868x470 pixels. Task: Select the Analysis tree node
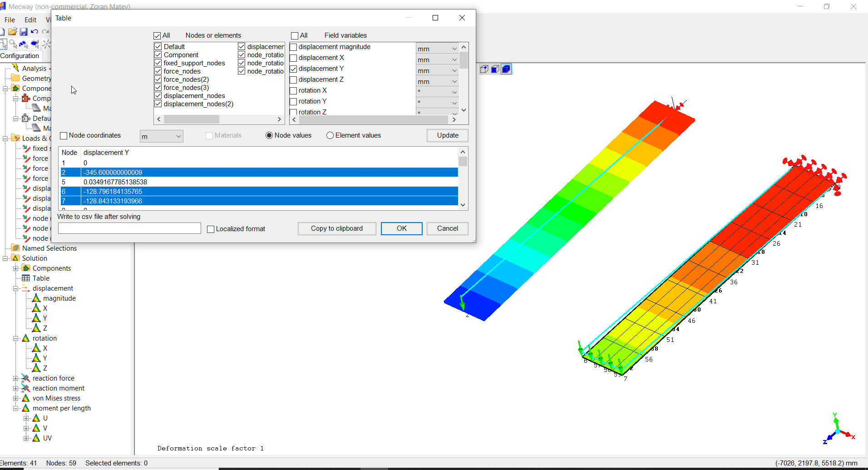pos(34,69)
